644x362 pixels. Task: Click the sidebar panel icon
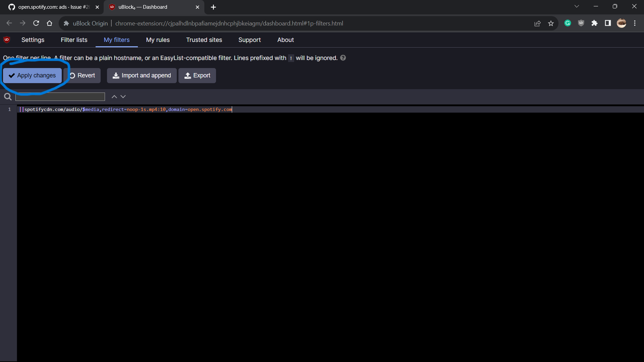point(608,23)
